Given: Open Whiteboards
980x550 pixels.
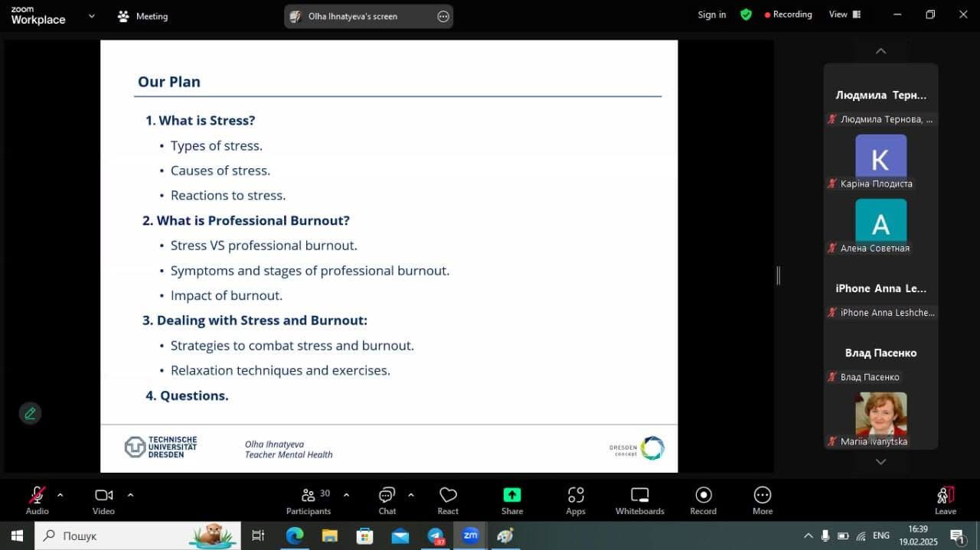Looking at the screenshot, I should point(640,500).
